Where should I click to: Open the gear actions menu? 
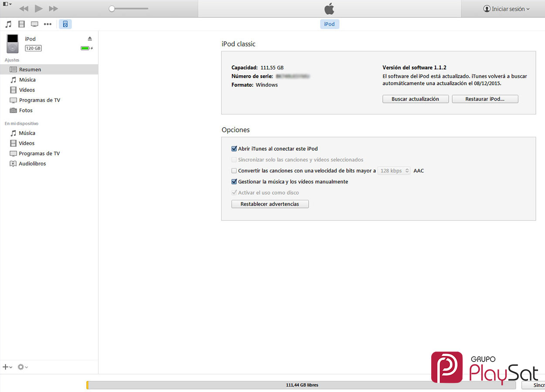point(23,367)
